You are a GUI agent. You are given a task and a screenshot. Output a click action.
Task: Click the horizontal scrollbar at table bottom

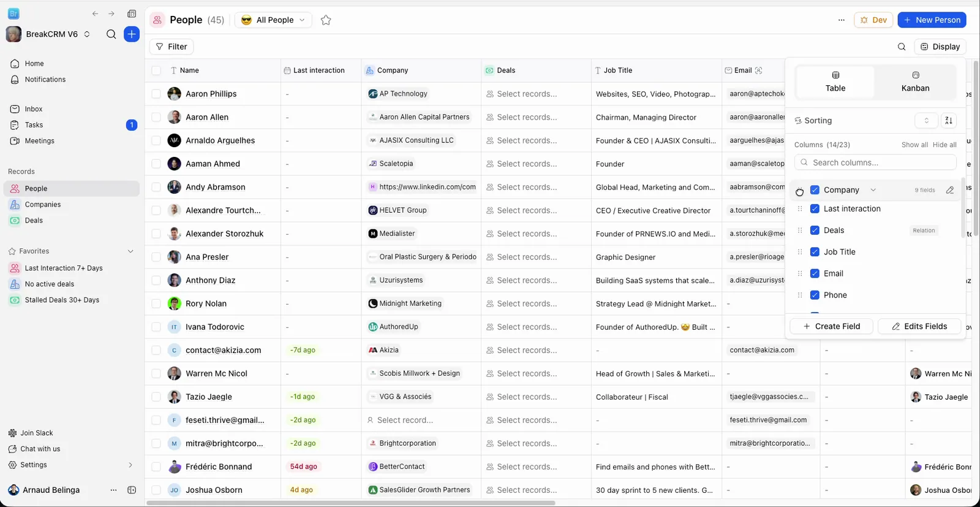[351, 503]
